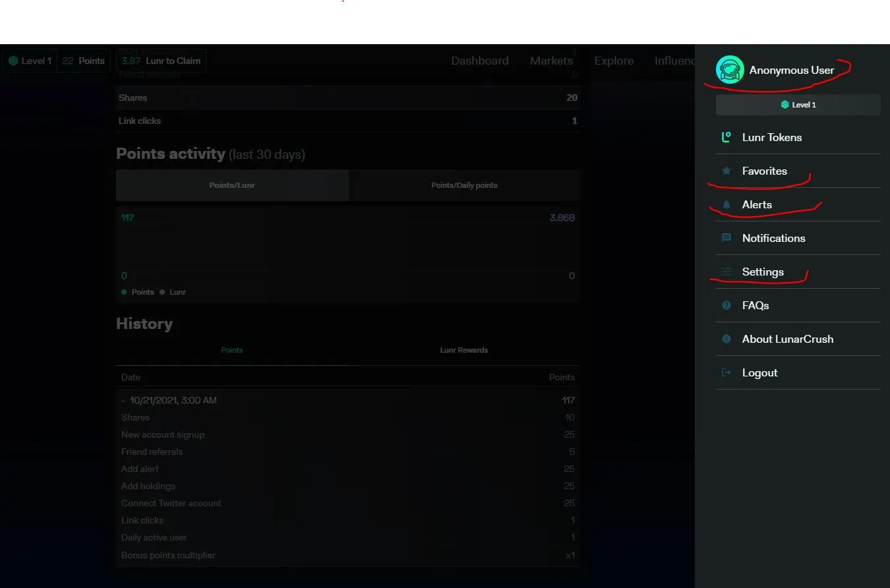
Task: Click the 3.868 chart axis value
Action: tap(562, 218)
